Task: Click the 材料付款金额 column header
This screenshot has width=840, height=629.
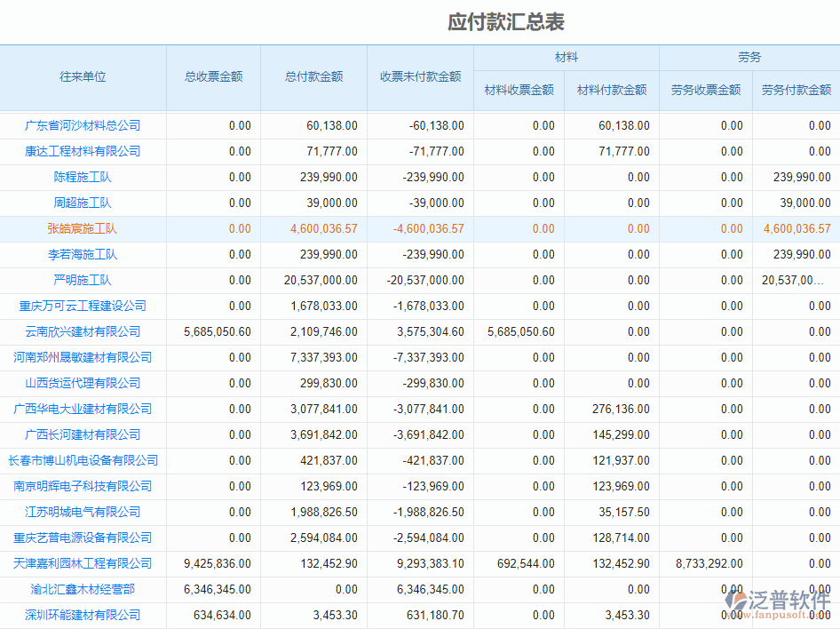Action: [612, 90]
